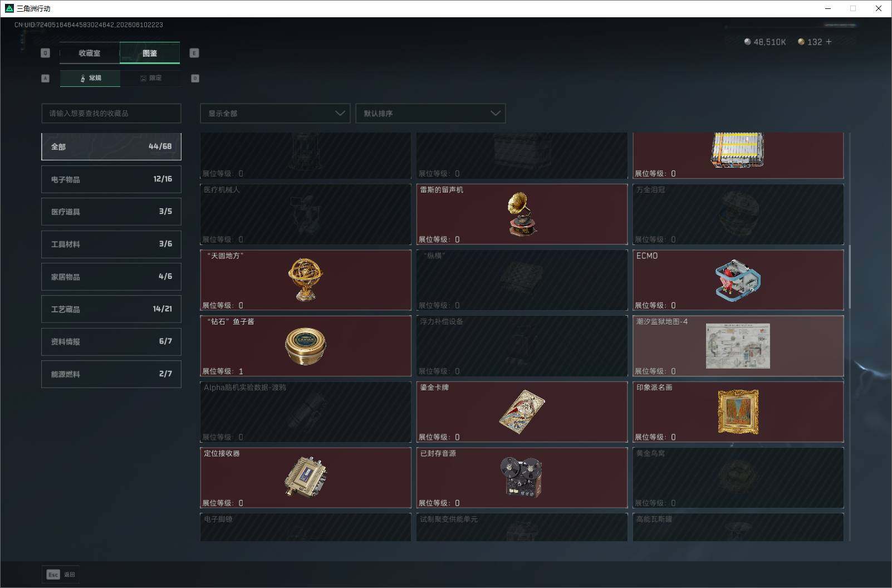The width and height of the screenshot is (892, 588).
Task: Click the sealed audio tape recorder icon
Action: click(521, 477)
